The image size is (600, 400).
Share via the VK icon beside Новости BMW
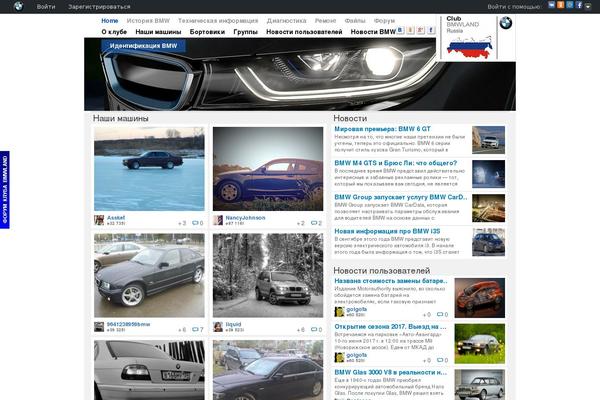400,30
